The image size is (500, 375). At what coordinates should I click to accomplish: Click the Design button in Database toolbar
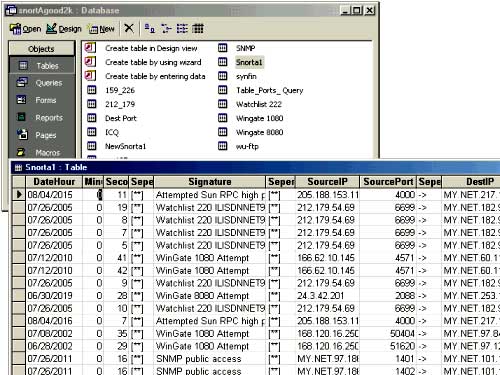pos(64,29)
